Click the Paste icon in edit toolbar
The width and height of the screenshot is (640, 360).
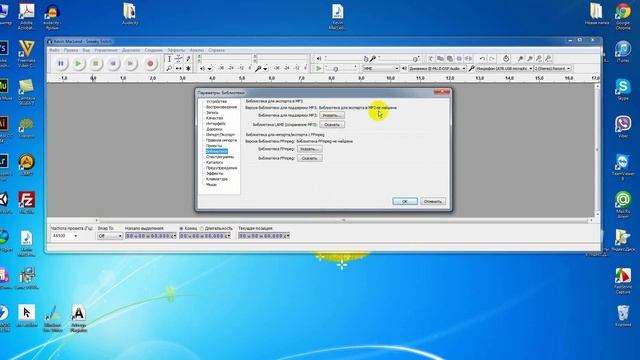449,59
